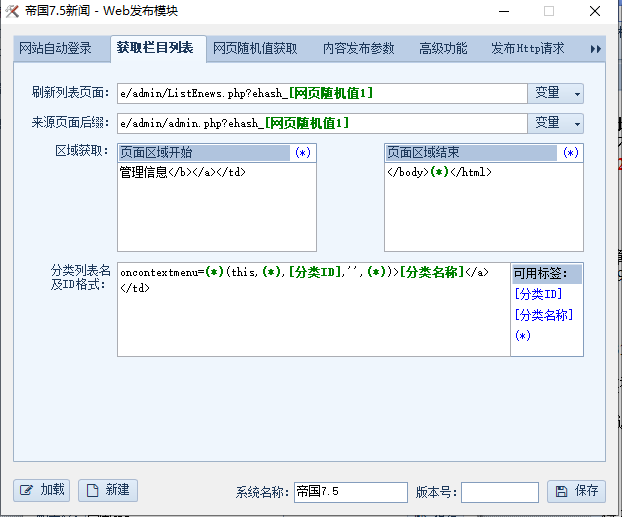Click the 页面区域结束 text area
The height and width of the screenshot is (517, 622).
pyautogui.click(x=484, y=207)
